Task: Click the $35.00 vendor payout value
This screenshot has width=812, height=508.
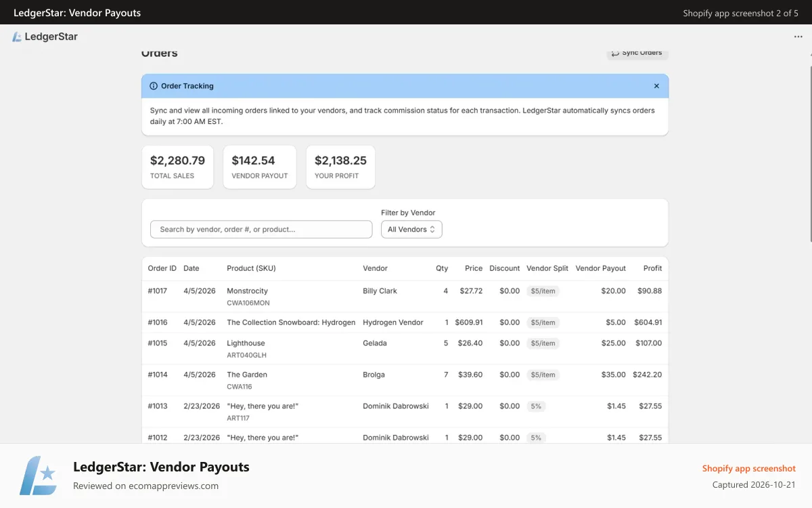Action: (614, 375)
